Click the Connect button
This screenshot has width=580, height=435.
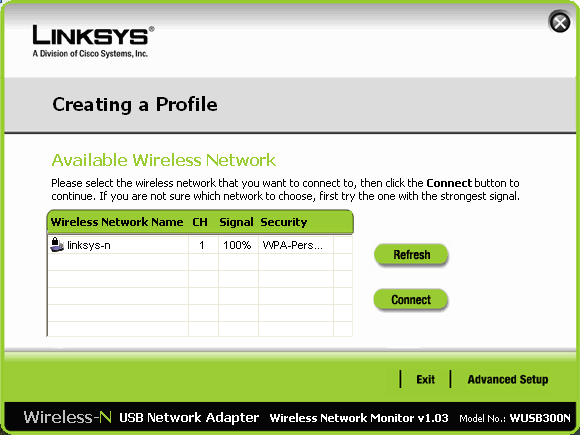411,300
